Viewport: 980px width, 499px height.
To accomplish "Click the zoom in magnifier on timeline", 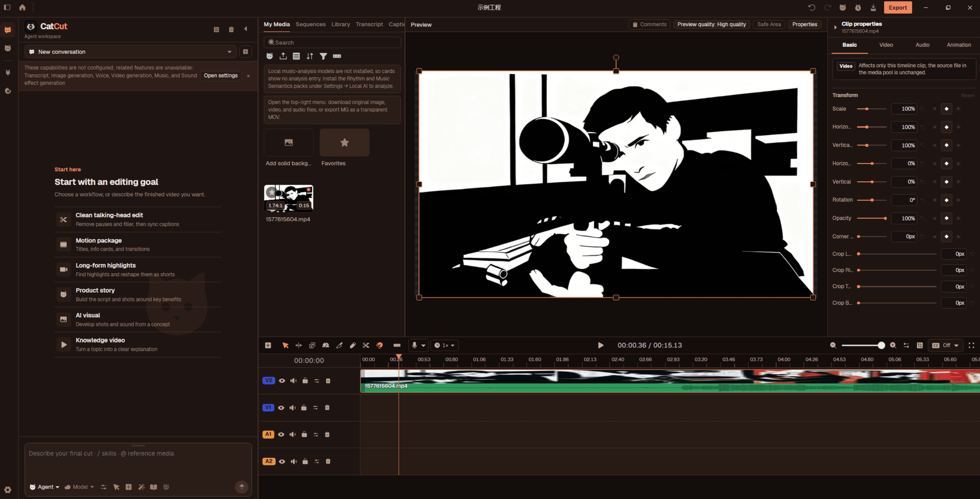I will (x=893, y=345).
